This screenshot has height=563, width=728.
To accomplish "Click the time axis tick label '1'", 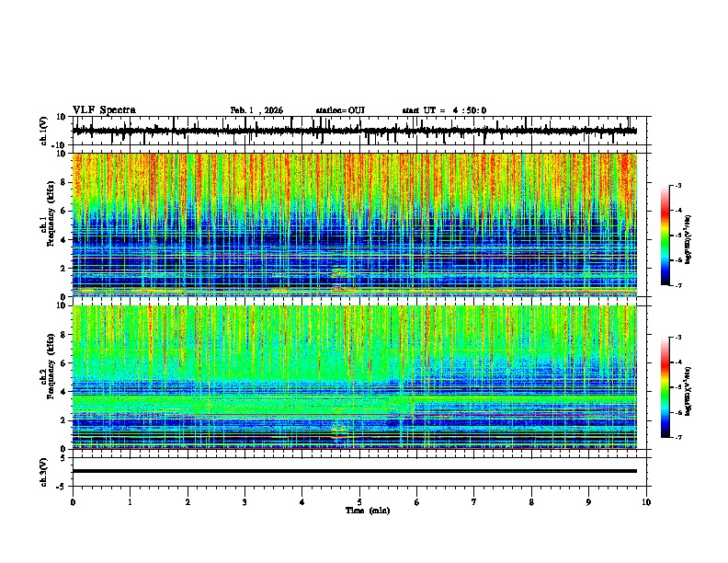I will pos(130,502).
